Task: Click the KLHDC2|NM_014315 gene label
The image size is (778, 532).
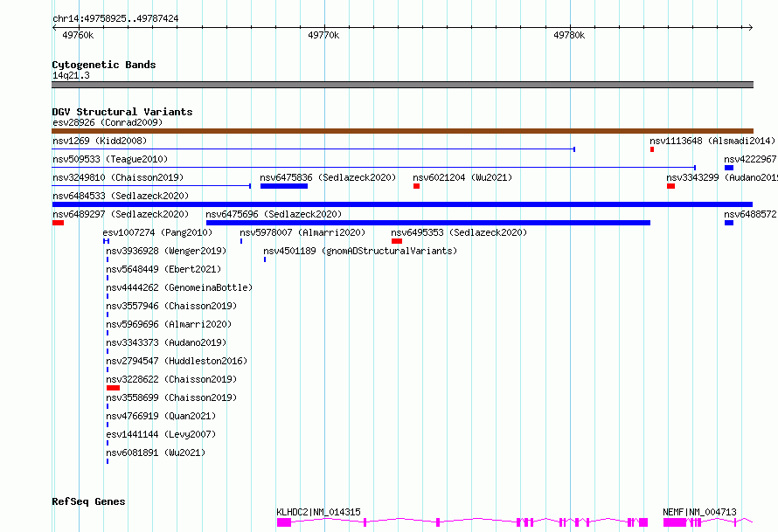Action: [x=318, y=512]
